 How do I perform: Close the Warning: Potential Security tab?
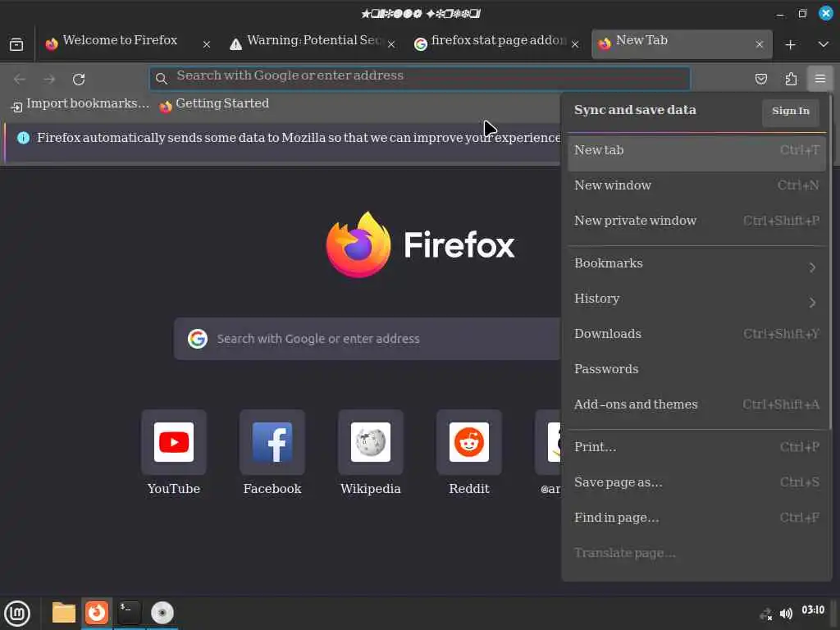(x=391, y=44)
